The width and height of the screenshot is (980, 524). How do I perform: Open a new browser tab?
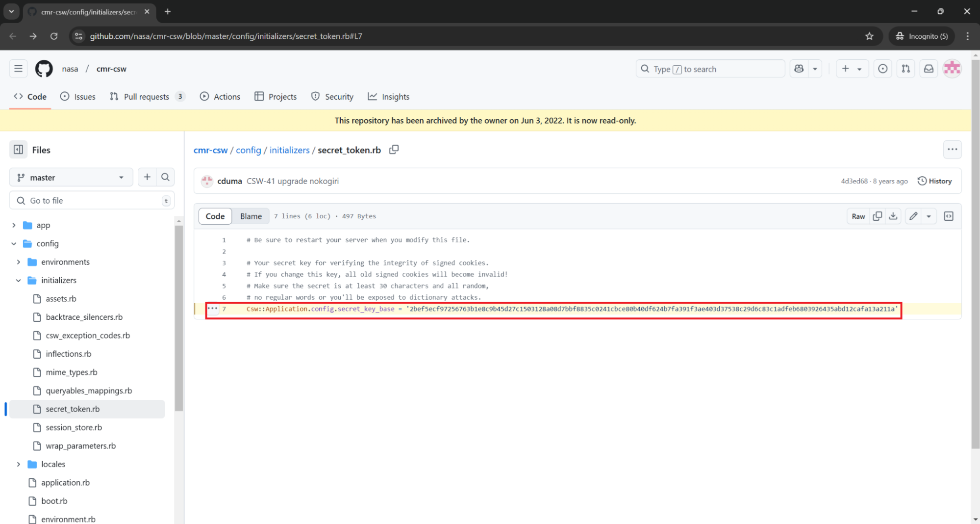pos(168,11)
